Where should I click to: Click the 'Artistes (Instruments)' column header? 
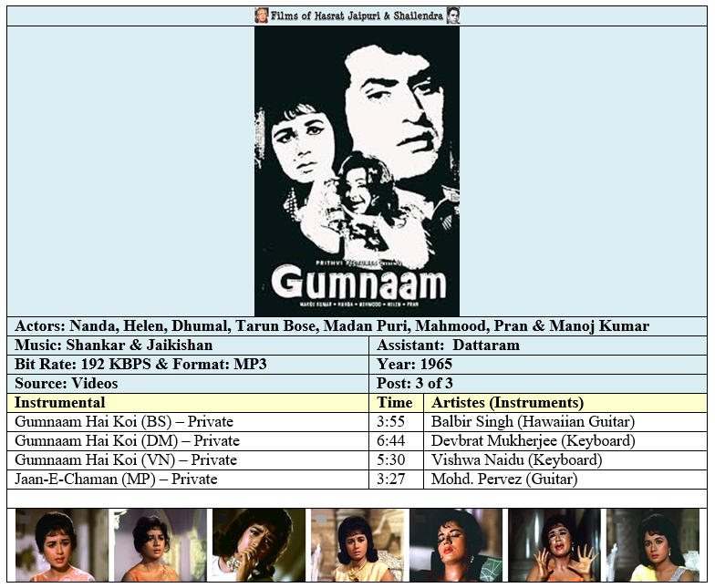point(565,403)
